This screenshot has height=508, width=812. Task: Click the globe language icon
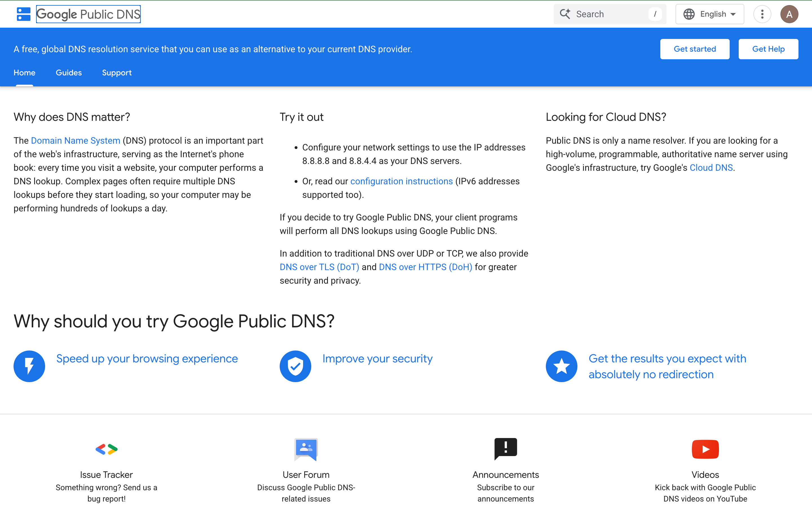[689, 14]
